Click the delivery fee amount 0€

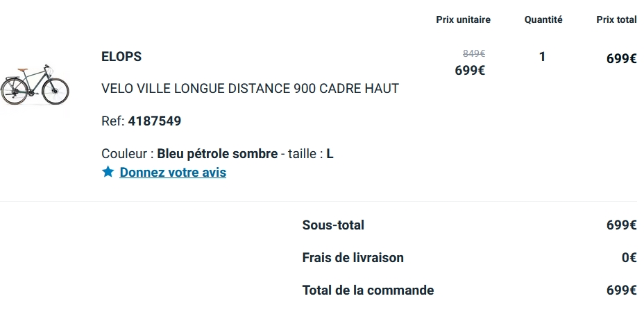coord(629,258)
